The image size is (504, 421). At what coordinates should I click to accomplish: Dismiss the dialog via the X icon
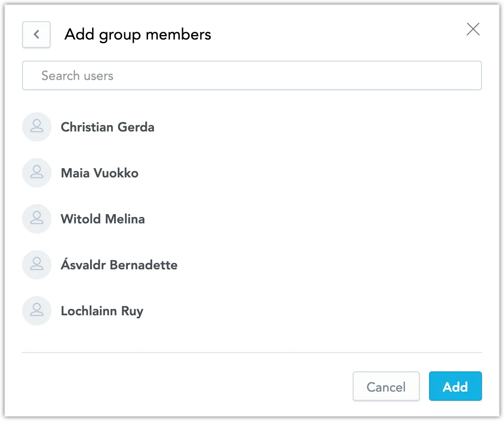point(473,29)
